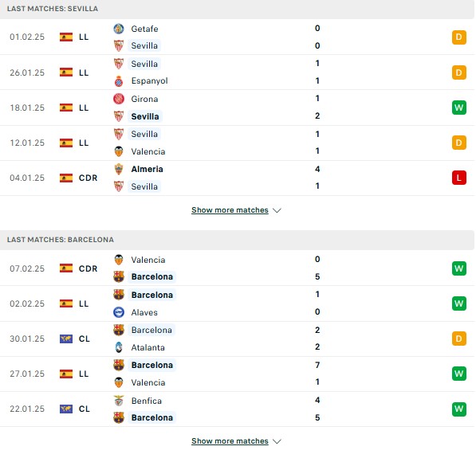Open Atalanta team name link
This screenshot has width=476, height=458.
point(148,347)
